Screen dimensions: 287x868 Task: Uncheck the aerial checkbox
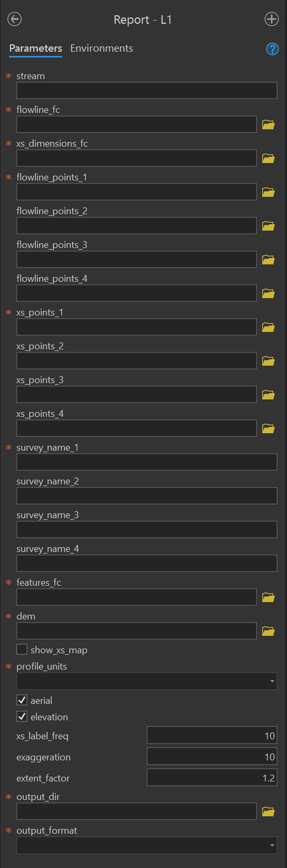click(x=22, y=700)
